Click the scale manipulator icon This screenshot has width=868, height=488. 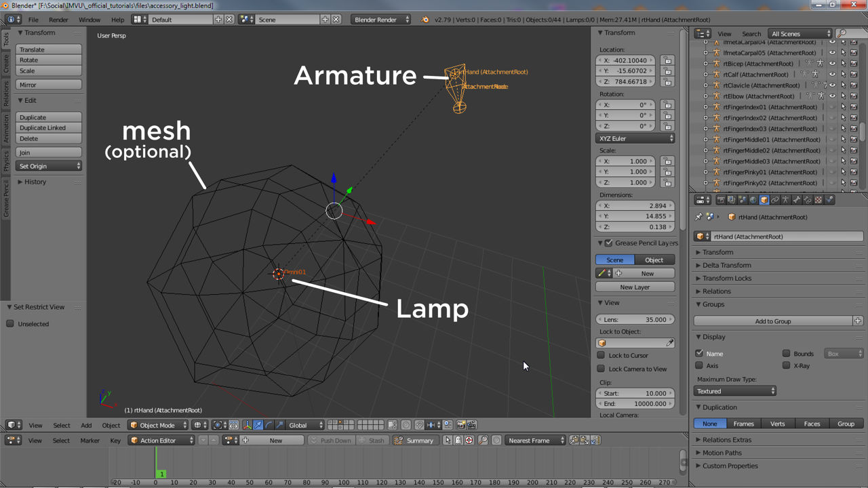(279, 425)
